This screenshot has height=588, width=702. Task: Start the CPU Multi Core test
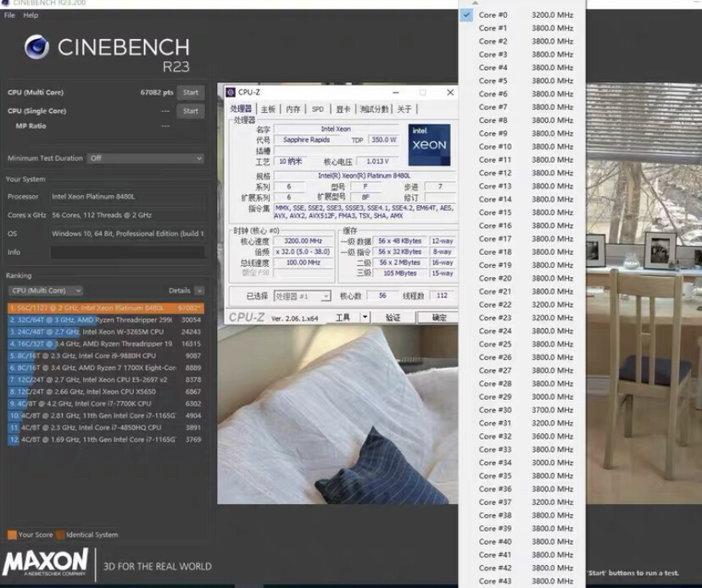[x=190, y=92]
